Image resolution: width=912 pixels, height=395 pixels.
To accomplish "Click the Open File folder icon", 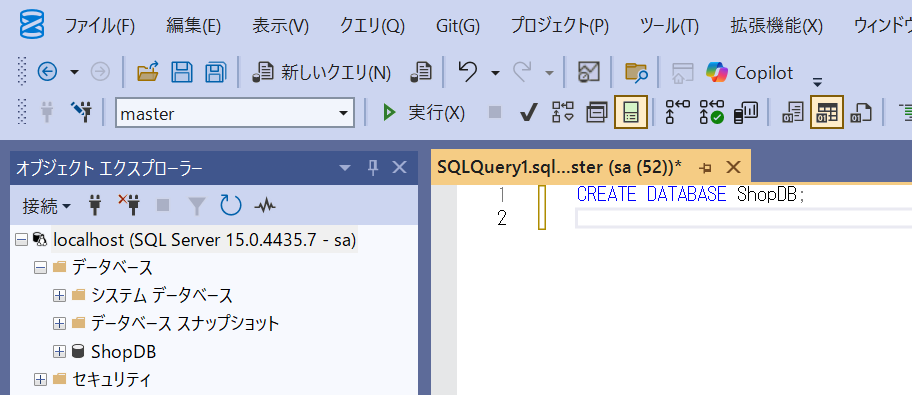I will (x=148, y=73).
